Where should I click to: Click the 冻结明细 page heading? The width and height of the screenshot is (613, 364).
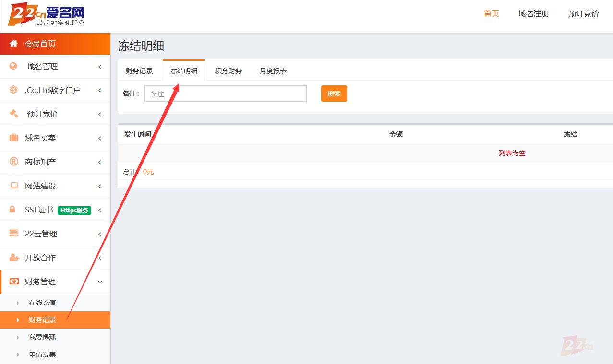coord(141,46)
